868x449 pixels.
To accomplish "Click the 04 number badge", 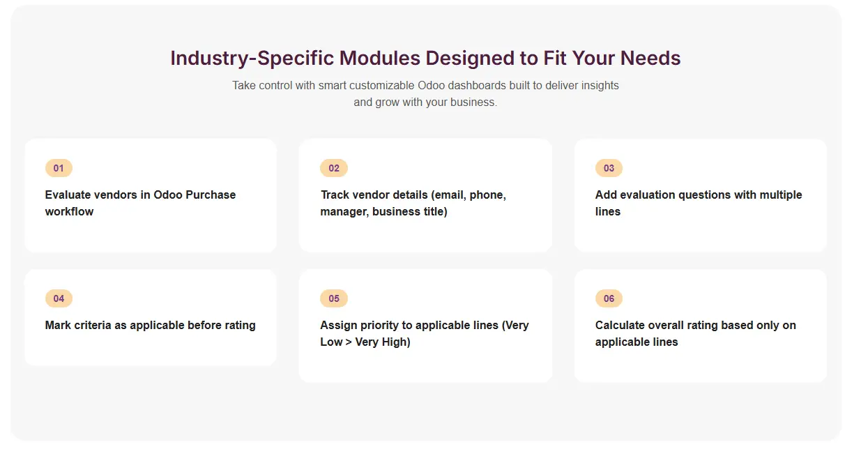I will point(59,298).
